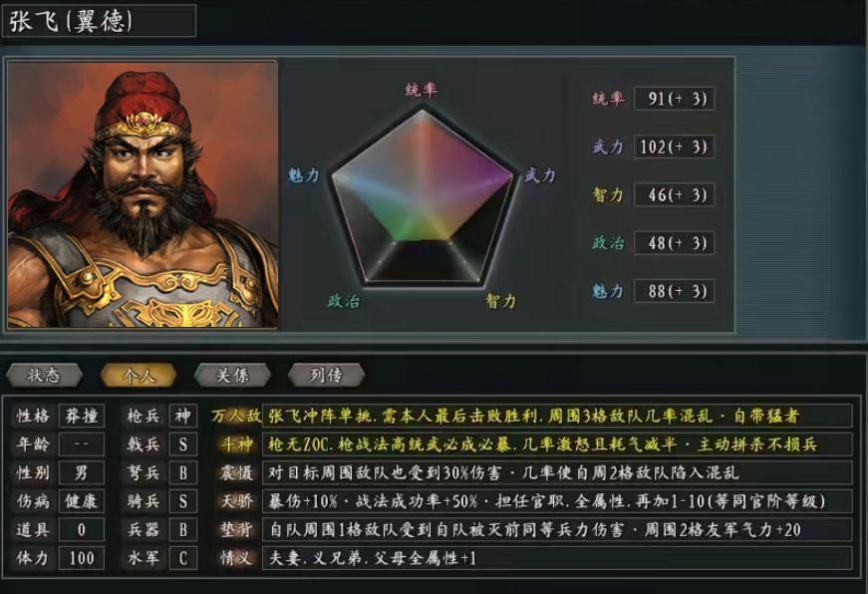This screenshot has width=868, height=594.
Task: Select the 政治 stat value 48
Action: click(x=674, y=243)
